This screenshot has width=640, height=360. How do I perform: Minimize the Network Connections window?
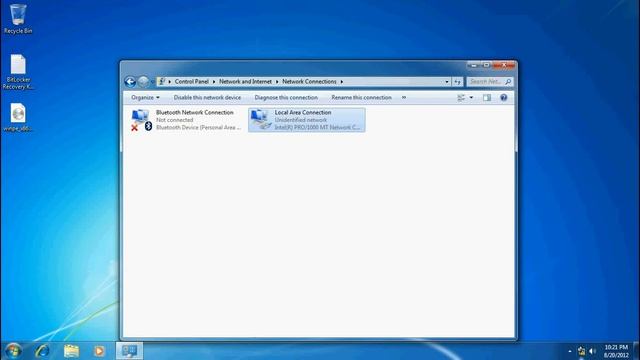(473, 65)
